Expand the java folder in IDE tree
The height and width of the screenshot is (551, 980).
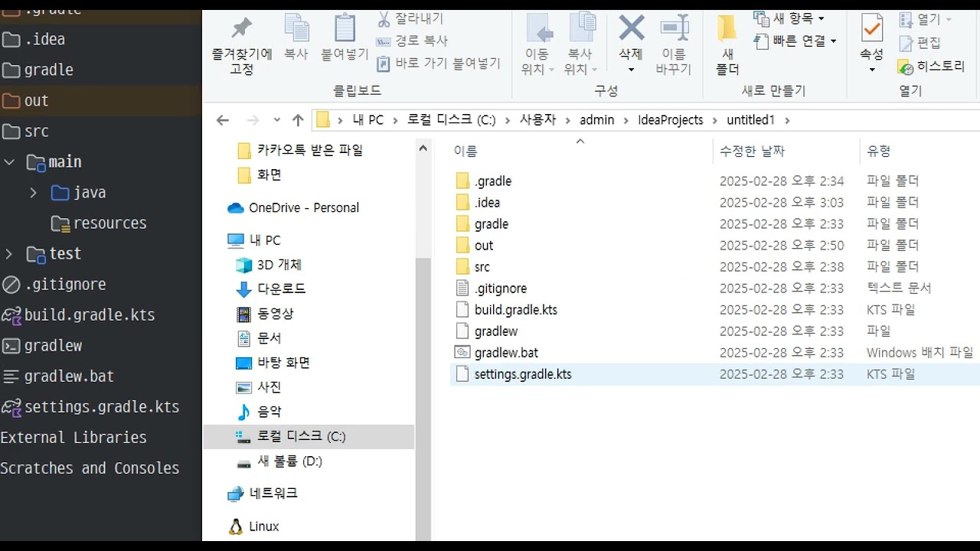[x=33, y=193]
